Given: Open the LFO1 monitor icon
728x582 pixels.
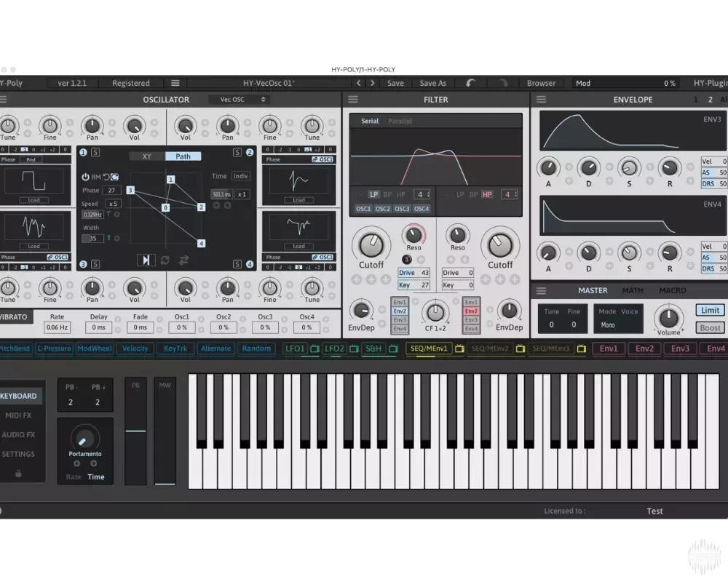Looking at the screenshot, I should pyautogui.click(x=314, y=348).
